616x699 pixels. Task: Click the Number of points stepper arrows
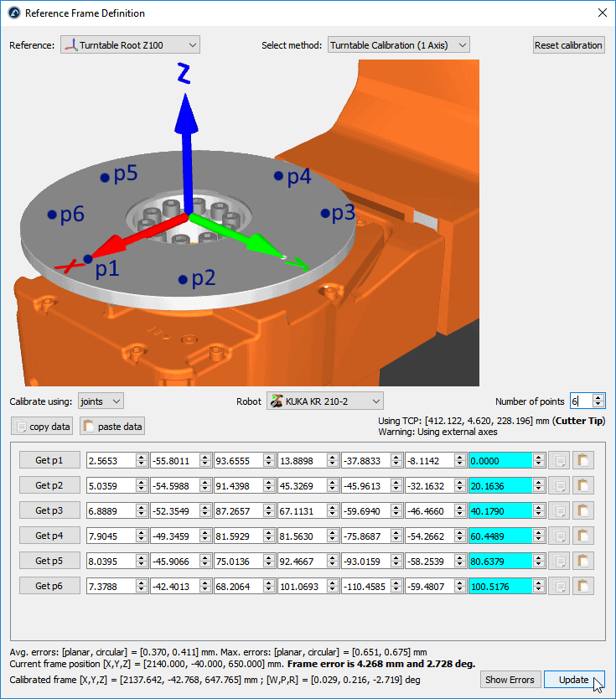pyautogui.click(x=598, y=401)
